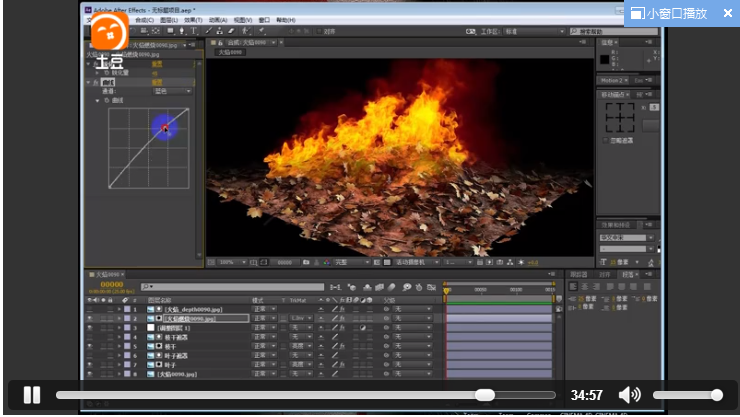Select the Horizontal Type tool

click(x=194, y=31)
